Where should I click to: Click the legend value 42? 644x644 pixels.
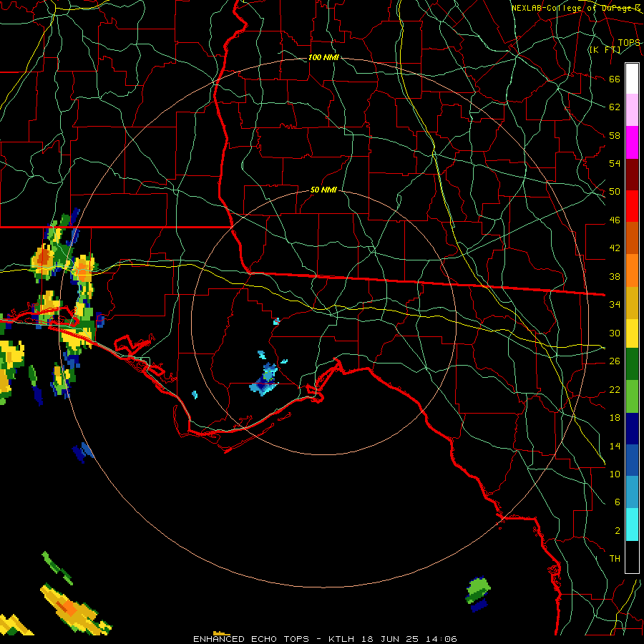[x=615, y=248]
